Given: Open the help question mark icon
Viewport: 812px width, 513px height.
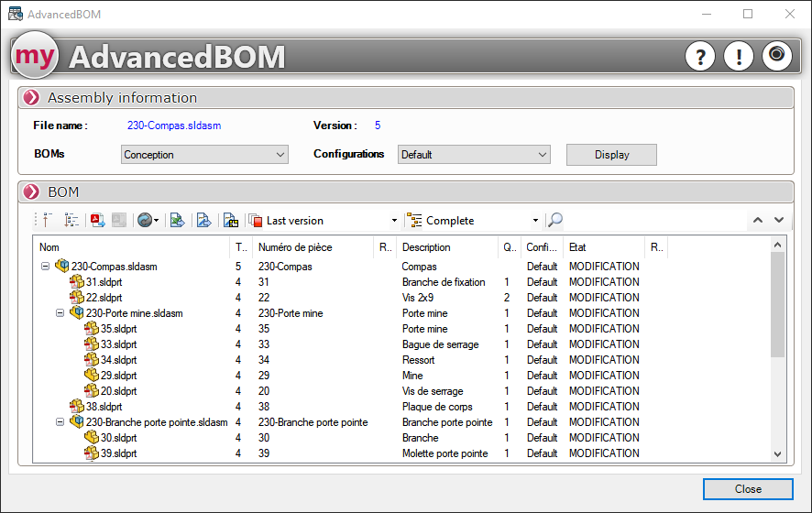Looking at the screenshot, I should click(x=700, y=57).
